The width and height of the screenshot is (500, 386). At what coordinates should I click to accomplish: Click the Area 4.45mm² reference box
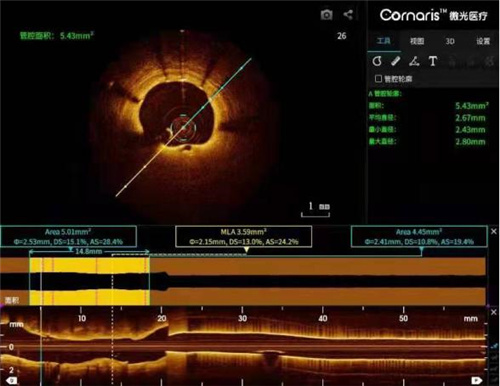pos(419,237)
